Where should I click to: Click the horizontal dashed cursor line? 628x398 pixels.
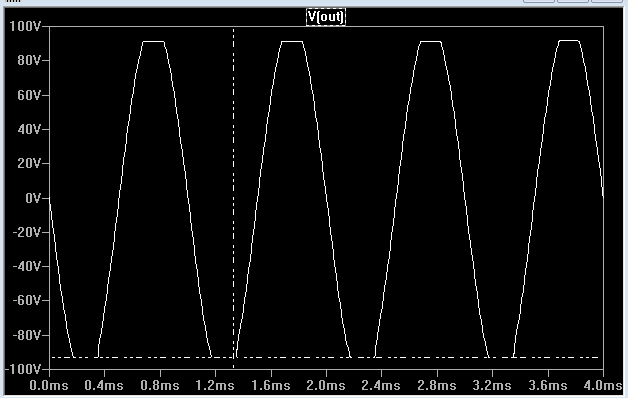pyautogui.click(x=326, y=357)
